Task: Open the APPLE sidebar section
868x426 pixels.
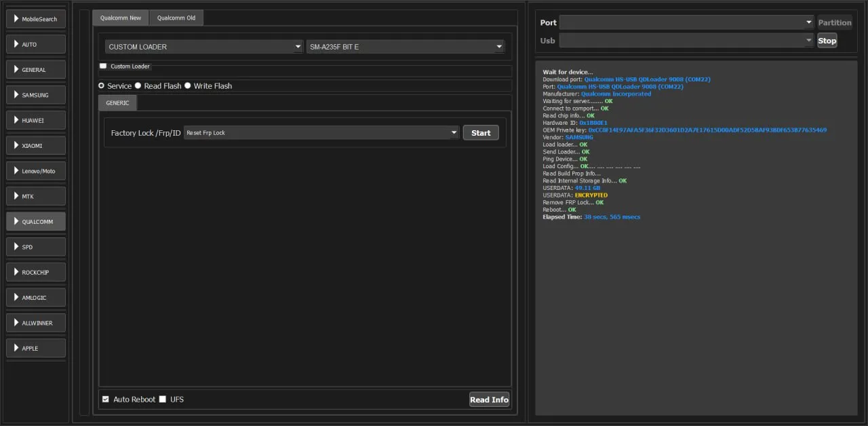Action: click(36, 348)
